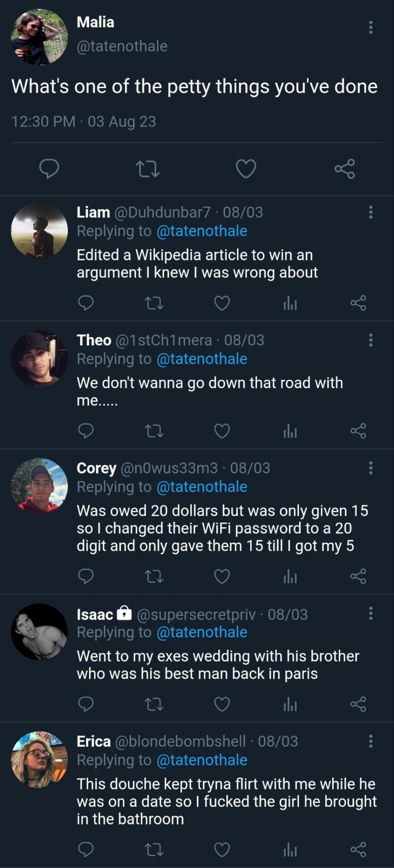
Task: Retweet Erica's reply
Action: pos(154,850)
